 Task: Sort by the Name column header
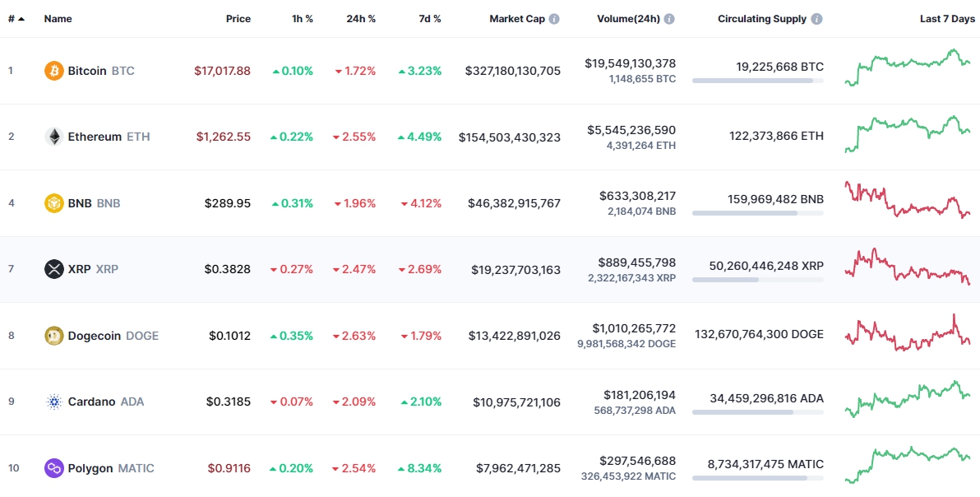(x=58, y=19)
